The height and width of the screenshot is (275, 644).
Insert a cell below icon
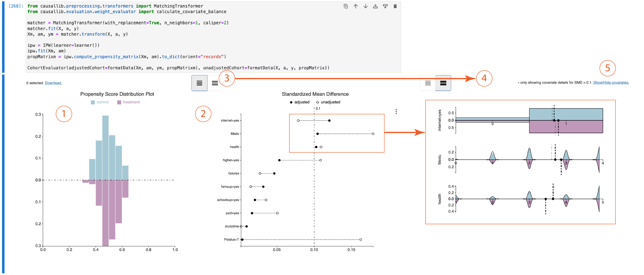click(385, 6)
